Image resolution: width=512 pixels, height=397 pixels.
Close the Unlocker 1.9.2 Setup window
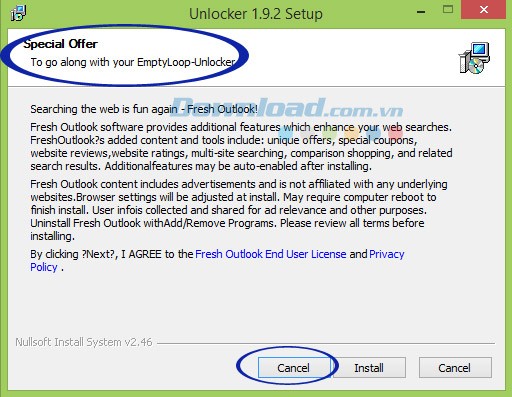pos(483,9)
